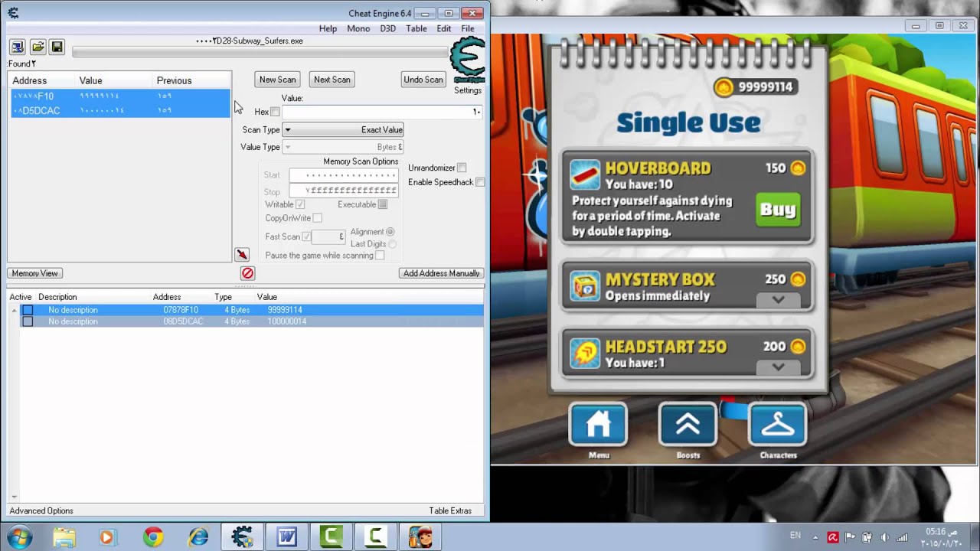Open File Explorer from taskbar

(x=64, y=537)
